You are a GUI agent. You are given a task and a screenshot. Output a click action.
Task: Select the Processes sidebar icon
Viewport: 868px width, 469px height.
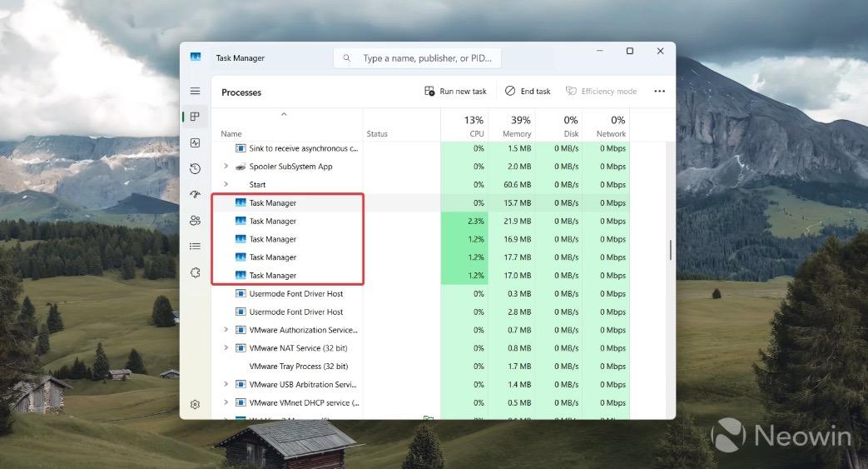click(195, 117)
